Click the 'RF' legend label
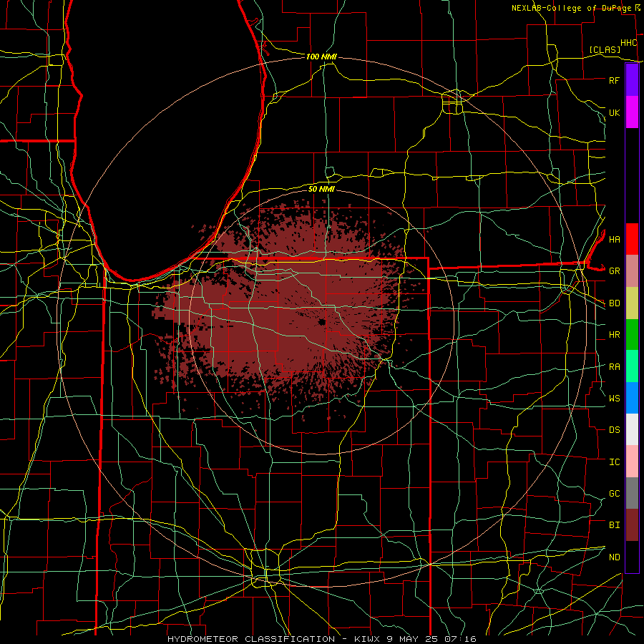The width and height of the screenshot is (644, 644). [x=614, y=80]
